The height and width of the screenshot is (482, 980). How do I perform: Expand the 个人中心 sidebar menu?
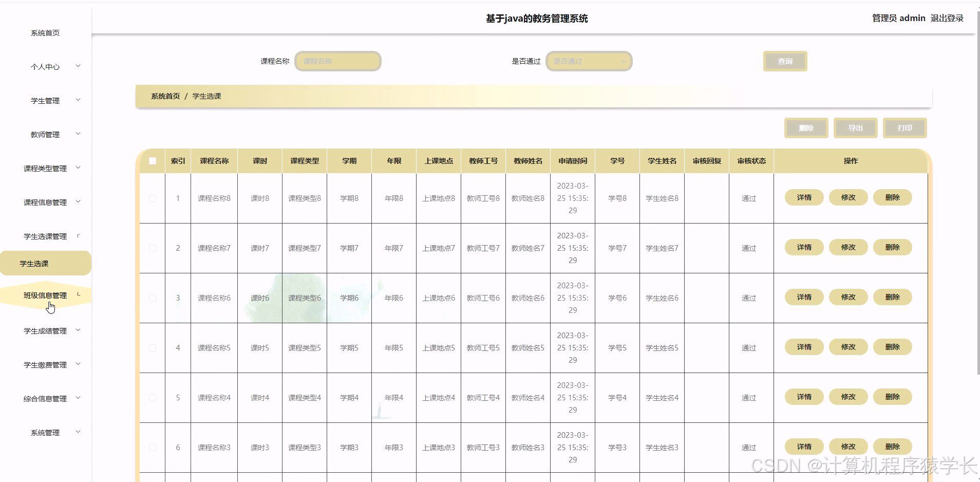(46, 66)
